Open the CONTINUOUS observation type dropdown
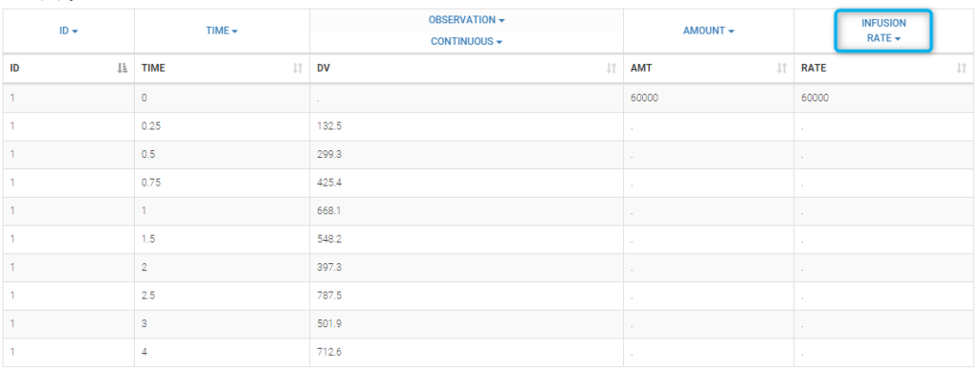This screenshot has width=980, height=372. (x=466, y=42)
